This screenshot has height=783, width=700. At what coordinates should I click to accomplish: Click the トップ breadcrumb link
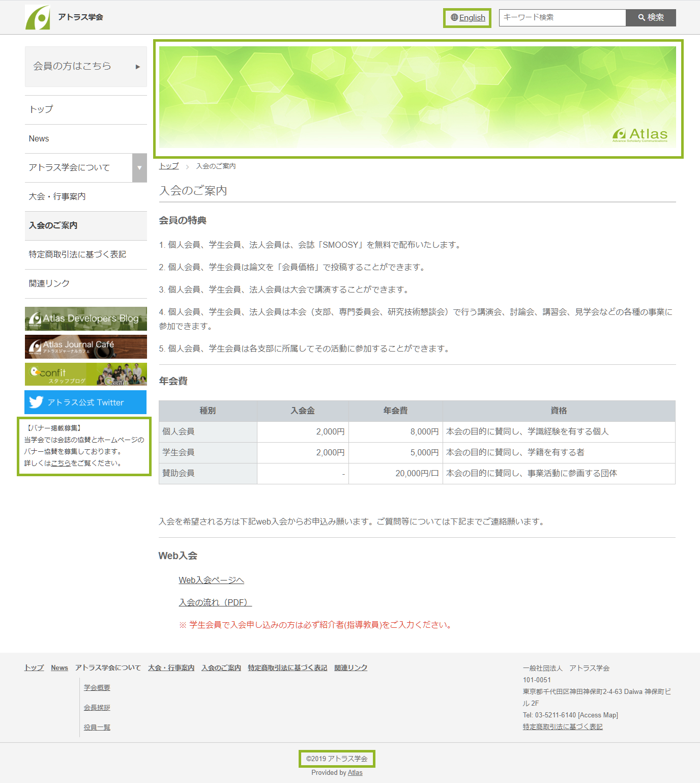(x=169, y=166)
